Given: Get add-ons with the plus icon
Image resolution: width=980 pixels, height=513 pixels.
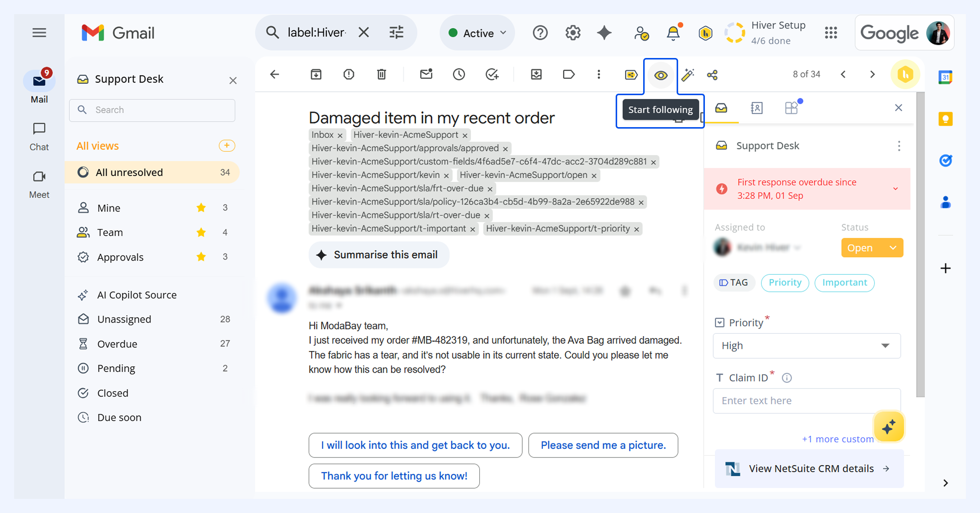Looking at the screenshot, I should click(x=945, y=268).
